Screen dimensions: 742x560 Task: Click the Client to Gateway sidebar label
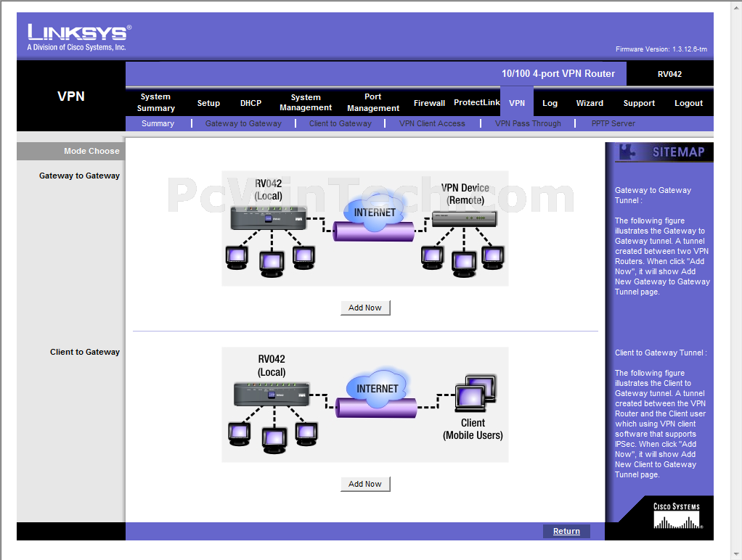(x=85, y=353)
